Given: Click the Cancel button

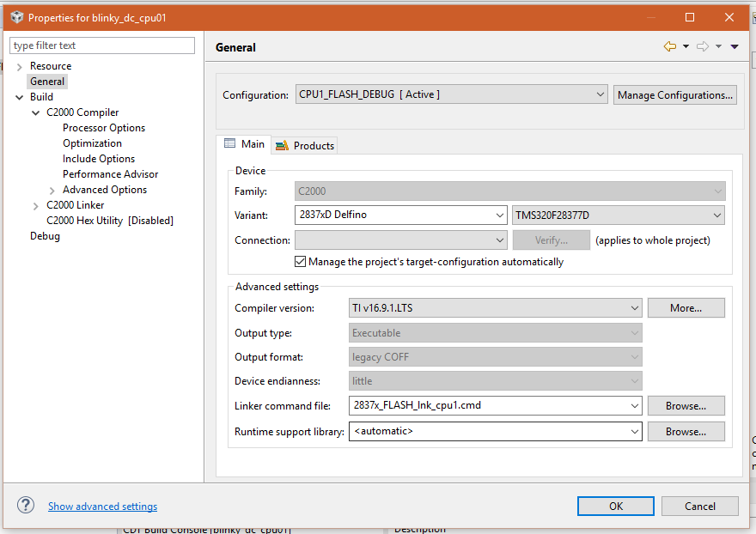Looking at the screenshot, I should pos(700,506).
